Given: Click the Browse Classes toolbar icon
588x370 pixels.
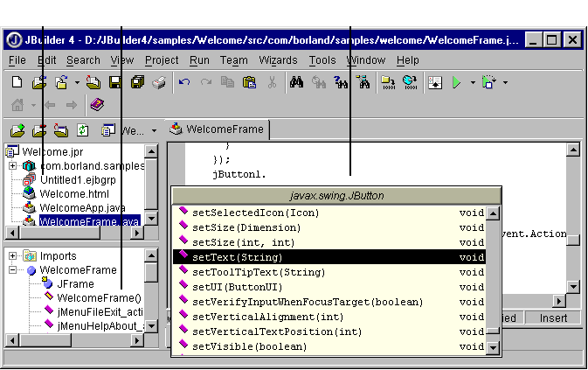Looking at the screenshot, I should (x=363, y=82).
